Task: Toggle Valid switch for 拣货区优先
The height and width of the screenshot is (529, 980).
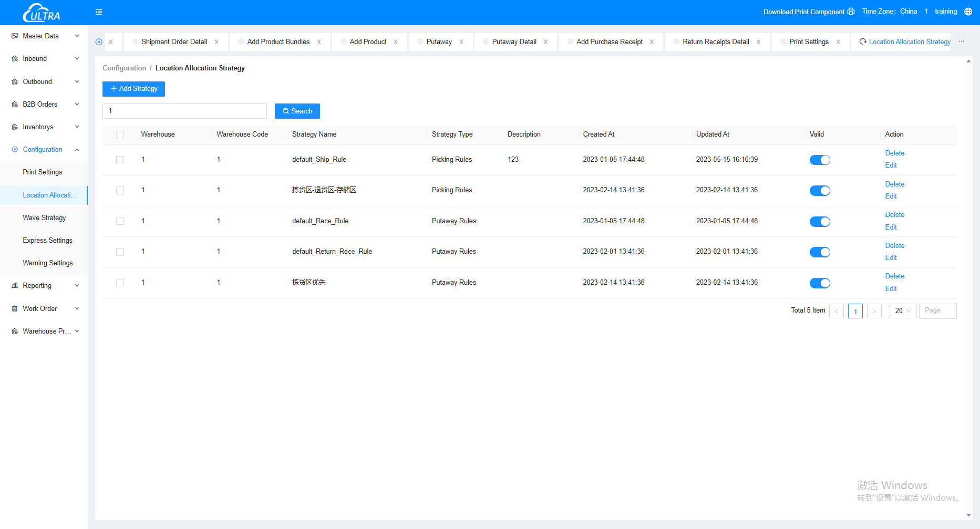Action: pos(820,283)
